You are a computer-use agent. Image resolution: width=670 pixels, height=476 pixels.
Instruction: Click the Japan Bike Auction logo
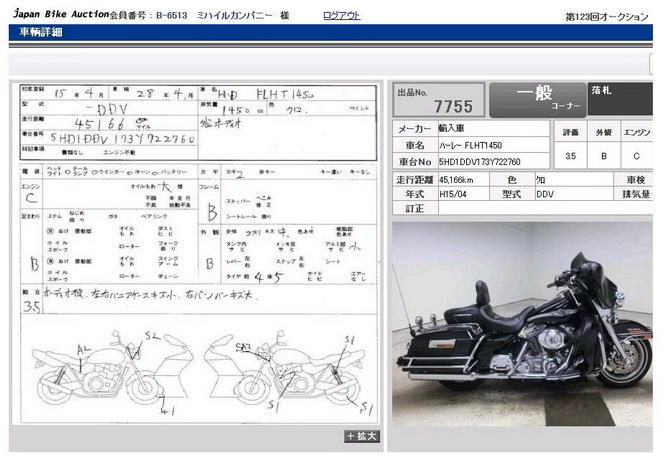pyautogui.click(x=61, y=14)
